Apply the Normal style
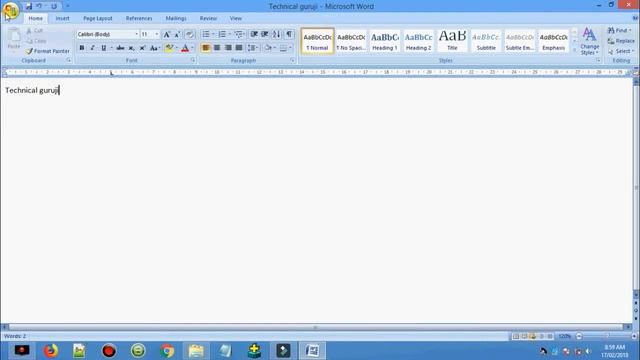 (x=318, y=41)
